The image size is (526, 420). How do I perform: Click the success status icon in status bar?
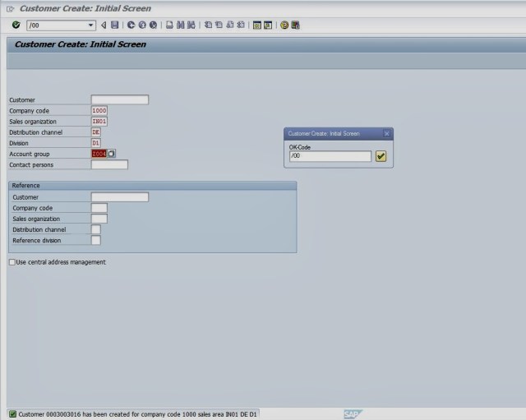12,414
